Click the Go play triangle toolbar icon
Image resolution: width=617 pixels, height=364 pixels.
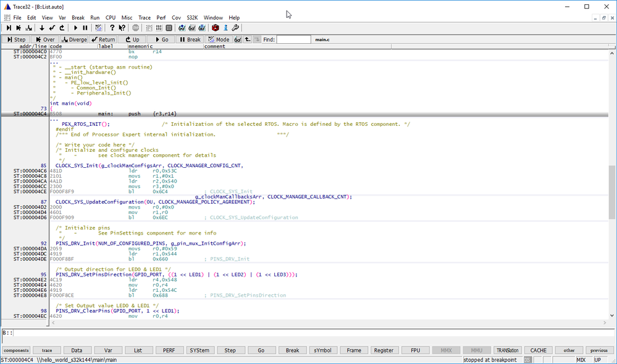tap(75, 28)
